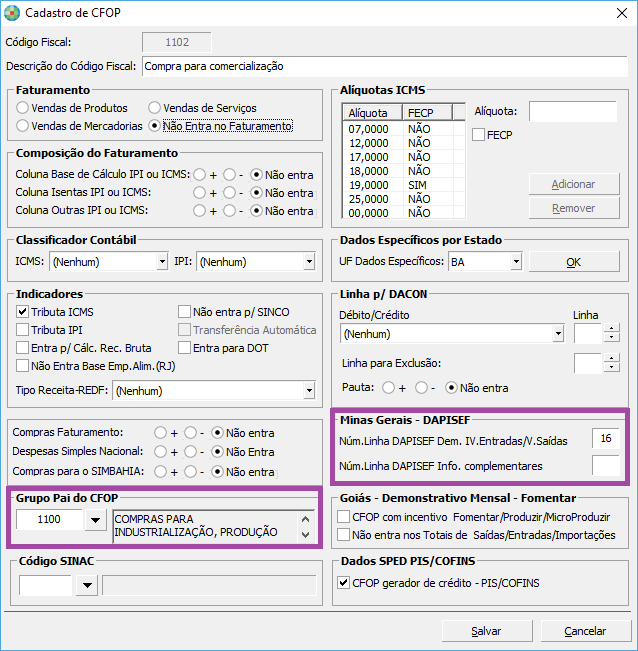
Task: Increase the Débito/Crédito Linha spinner value
Action: [610, 328]
